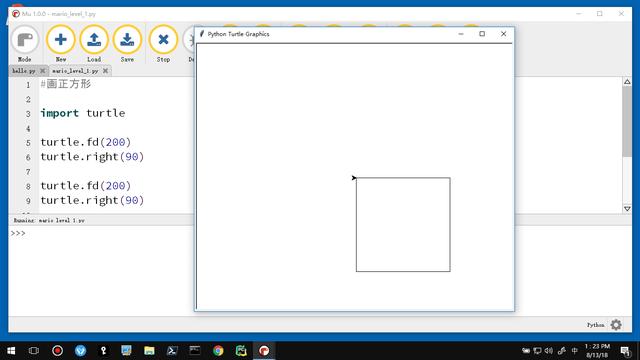Image resolution: width=640 pixels, height=360 pixels.
Task: Maximize the Python Turtle Graphics window
Action: pyautogui.click(x=482, y=34)
